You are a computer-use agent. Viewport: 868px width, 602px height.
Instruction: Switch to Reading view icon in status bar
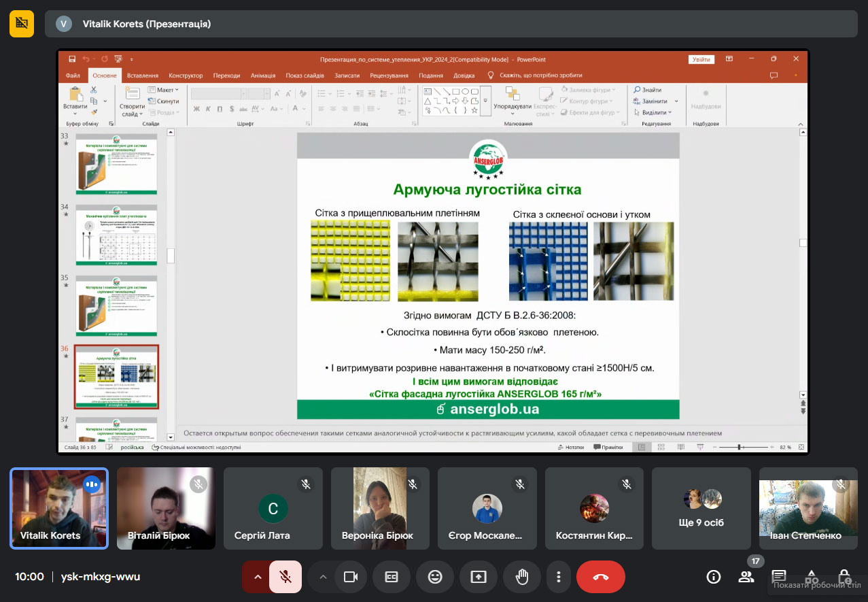tap(680, 447)
